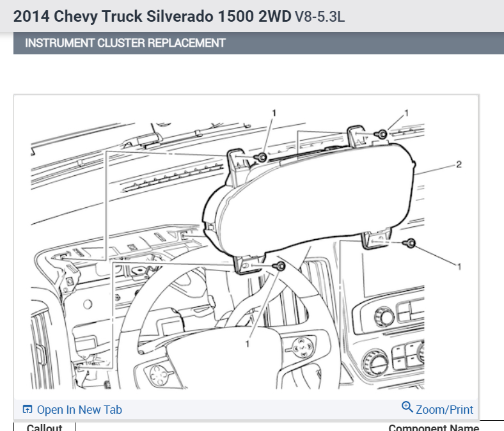Screen dimensions: 504x431
Task: Click the lower-right mounting bolt of the cluster
Action: pyautogui.click(x=410, y=243)
